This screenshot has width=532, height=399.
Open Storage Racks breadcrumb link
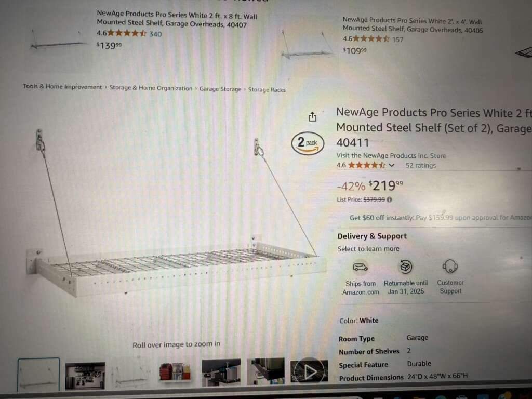pos(267,89)
